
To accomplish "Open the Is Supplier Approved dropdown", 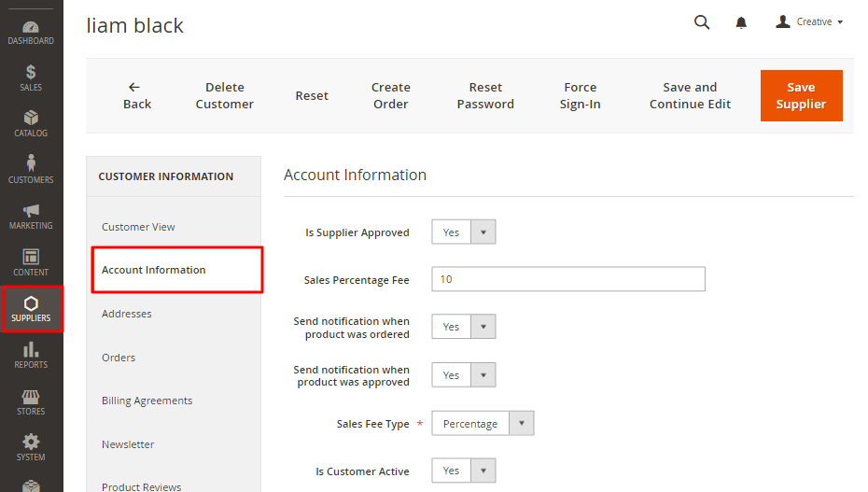I will (463, 232).
